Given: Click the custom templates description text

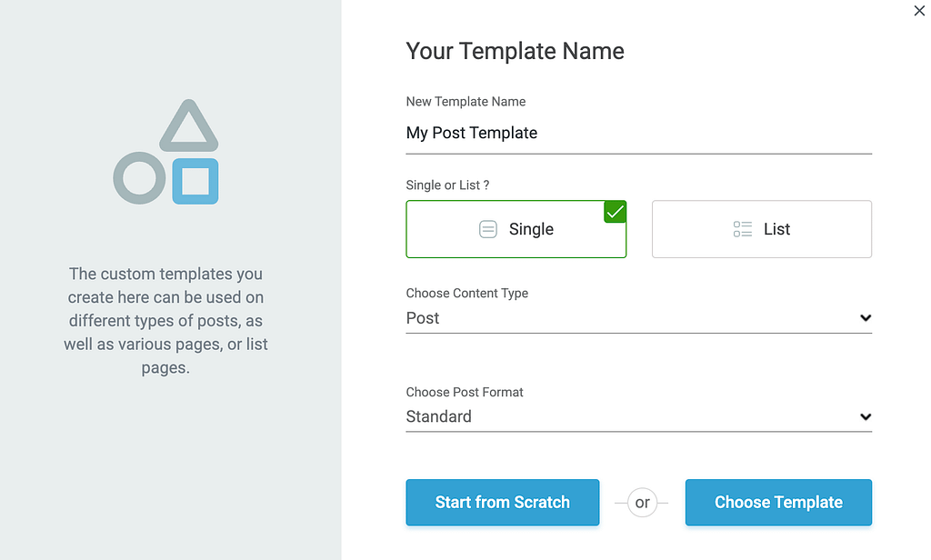Looking at the screenshot, I should pyautogui.click(x=165, y=321).
